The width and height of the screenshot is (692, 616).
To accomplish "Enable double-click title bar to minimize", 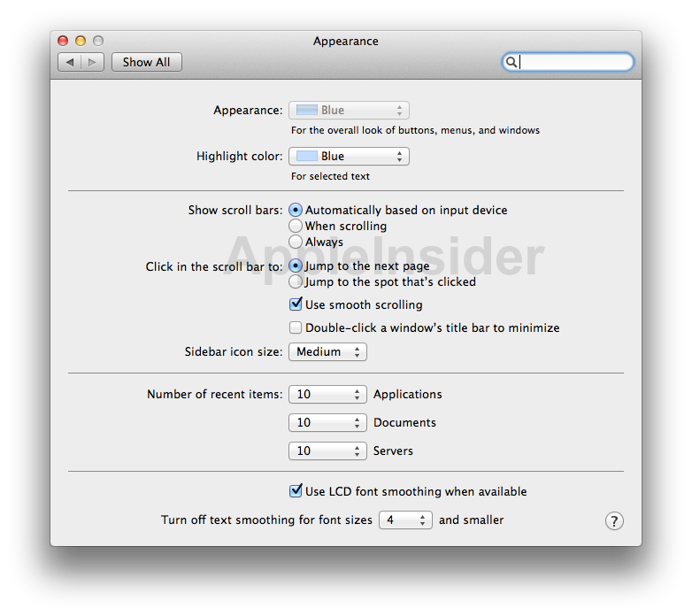I will 296,327.
